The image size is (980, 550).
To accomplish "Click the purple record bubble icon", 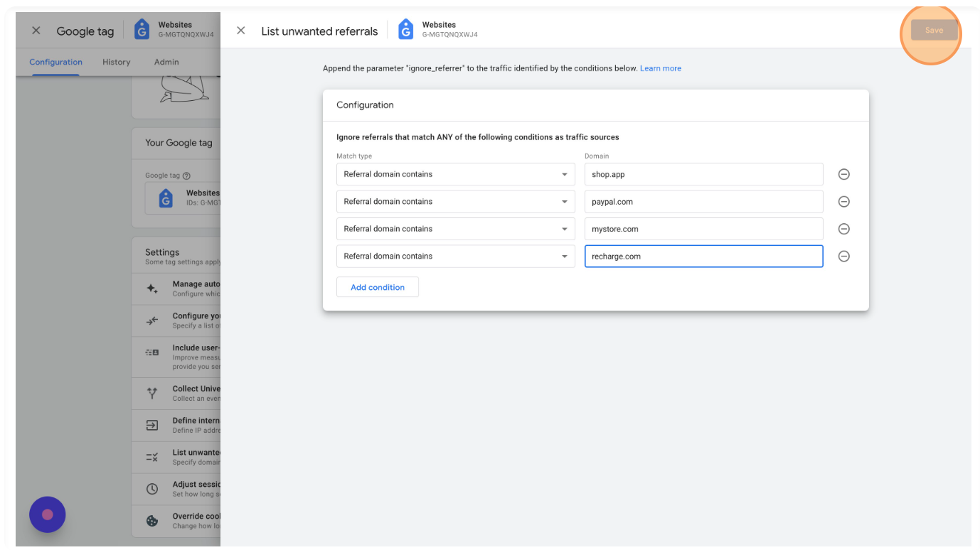I will [48, 514].
